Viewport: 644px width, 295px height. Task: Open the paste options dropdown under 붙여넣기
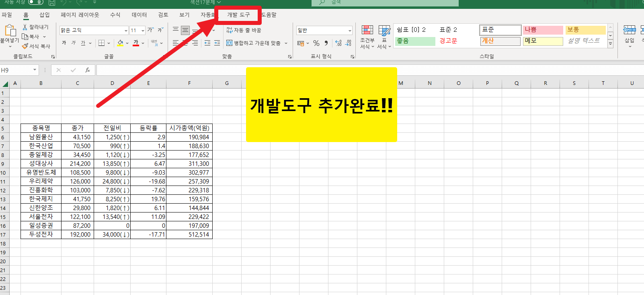pyautogui.click(x=10, y=46)
